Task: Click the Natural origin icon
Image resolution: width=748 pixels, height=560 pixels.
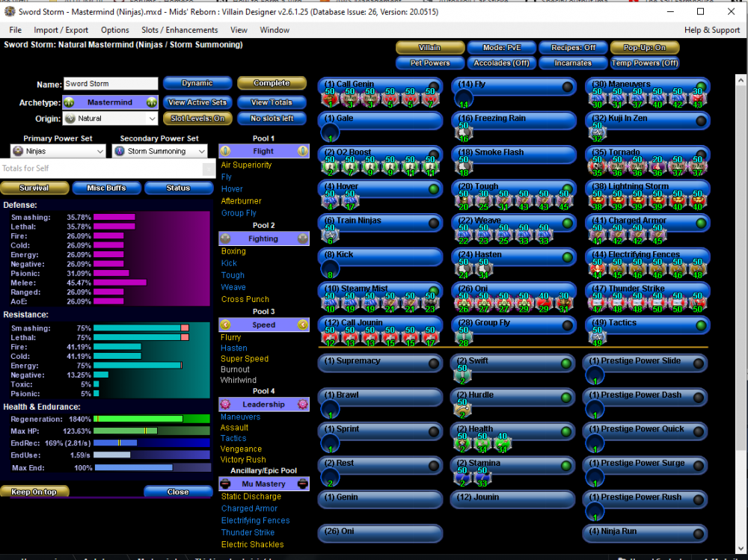Action: (70, 118)
